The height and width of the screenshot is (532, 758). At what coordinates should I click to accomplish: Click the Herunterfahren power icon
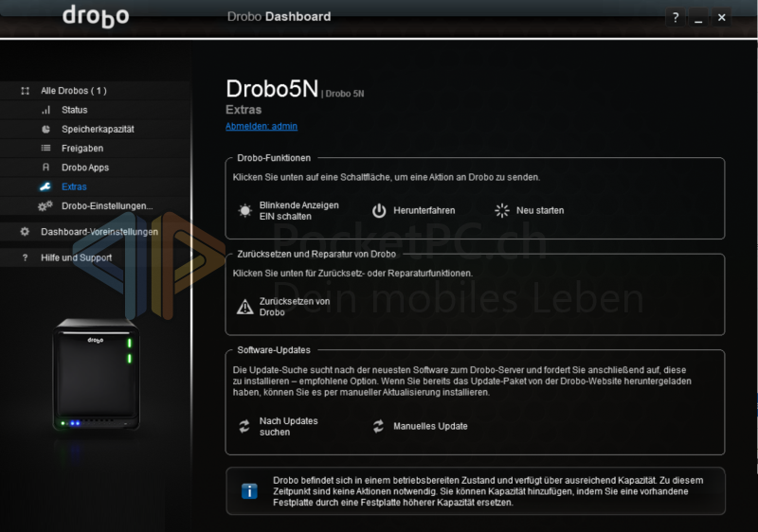coord(379,210)
